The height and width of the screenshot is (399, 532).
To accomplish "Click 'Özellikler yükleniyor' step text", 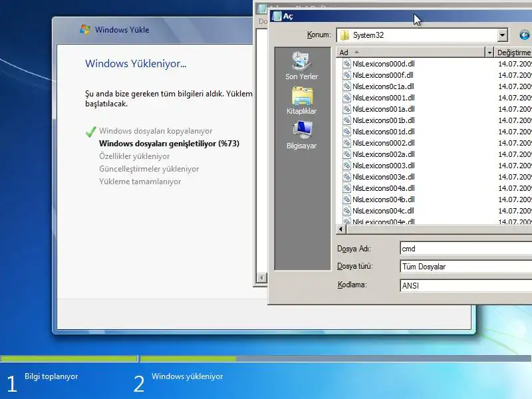I will (x=134, y=156).
